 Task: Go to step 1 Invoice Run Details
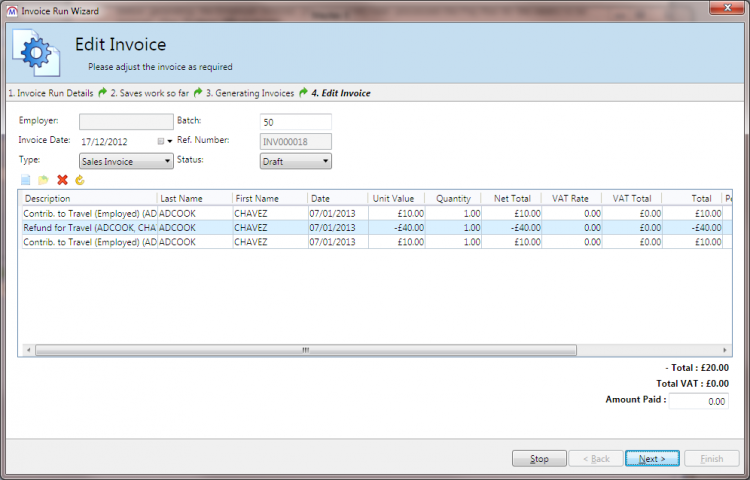click(x=51, y=93)
